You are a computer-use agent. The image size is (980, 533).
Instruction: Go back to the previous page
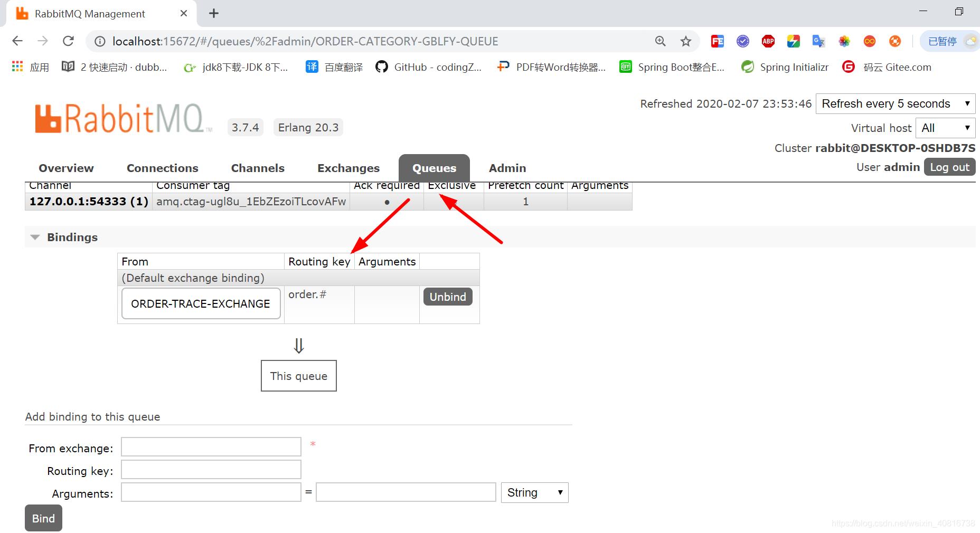click(17, 41)
